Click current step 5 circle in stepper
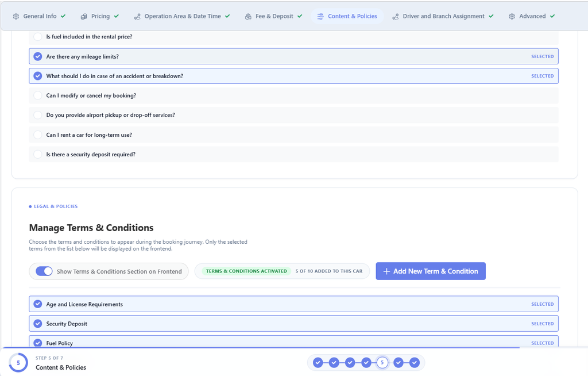This screenshot has width=588, height=376. tap(382, 362)
